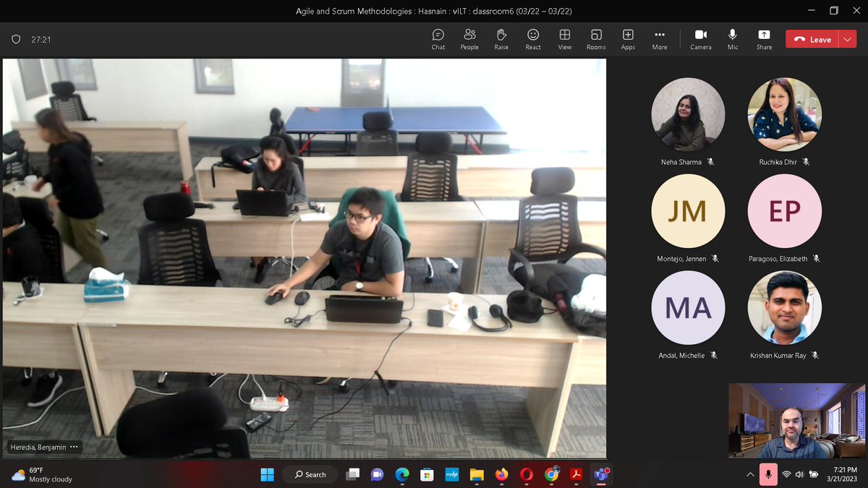Open the clock and date flyout

click(x=843, y=474)
